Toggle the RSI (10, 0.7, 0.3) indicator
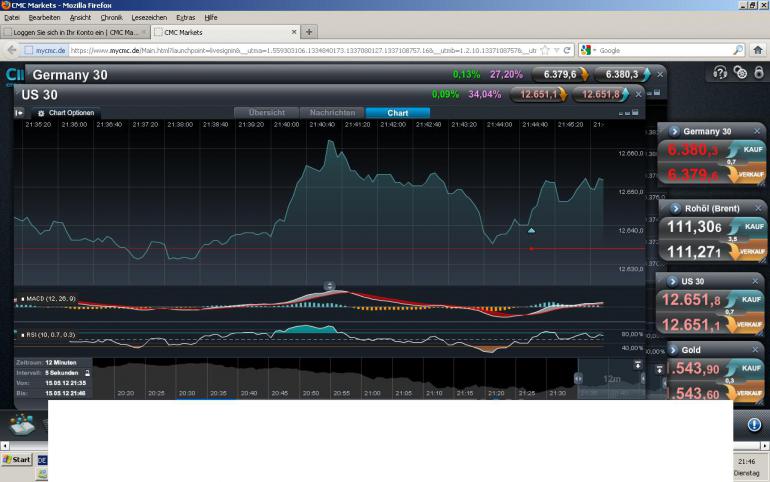 click(x=48, y=335)
